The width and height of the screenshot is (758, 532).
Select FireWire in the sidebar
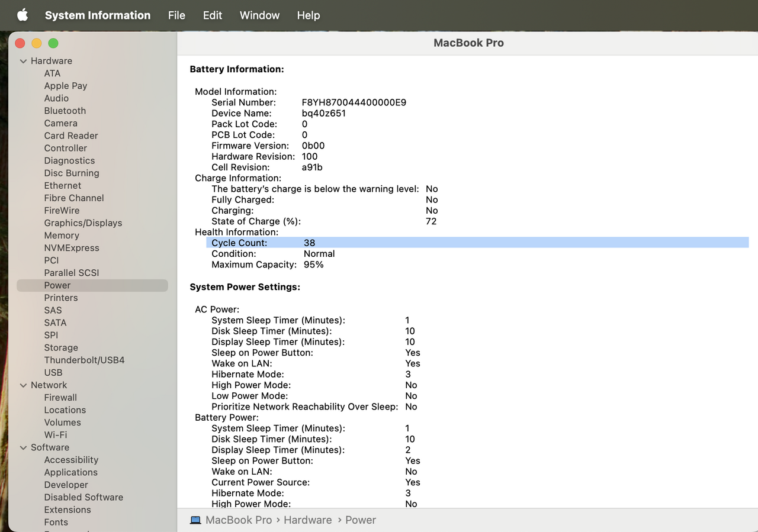pos(62,210)
